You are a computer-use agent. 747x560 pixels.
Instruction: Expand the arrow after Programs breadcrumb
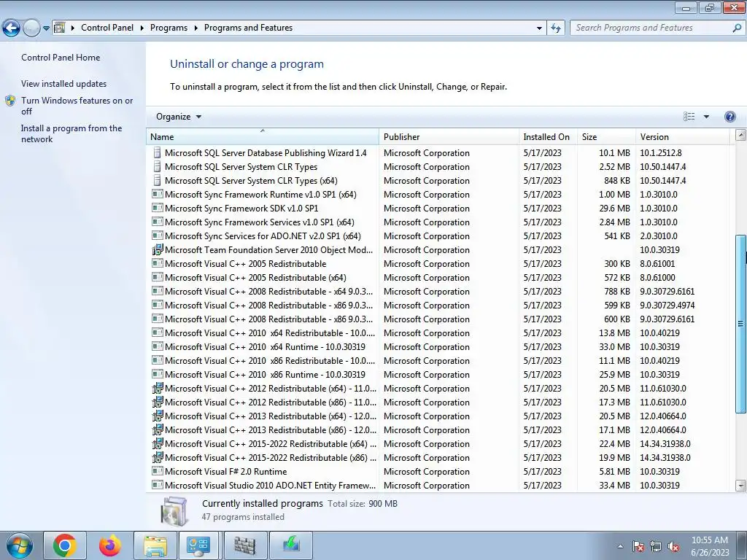tap(196, 28)
